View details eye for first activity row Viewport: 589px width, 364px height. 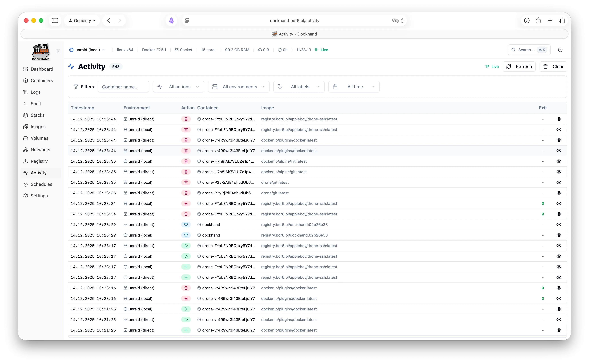click(559, 119)
